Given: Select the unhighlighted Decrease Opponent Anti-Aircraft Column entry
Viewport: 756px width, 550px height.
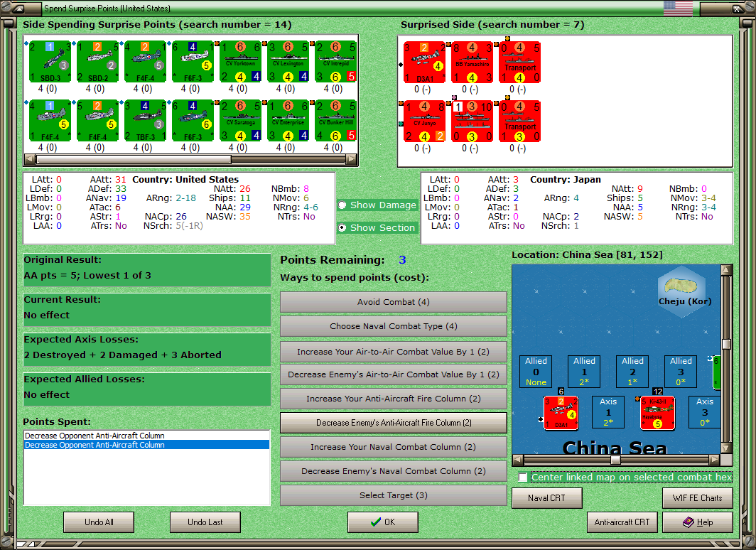Looking at the screenshot, I should [x=146, y=436].
